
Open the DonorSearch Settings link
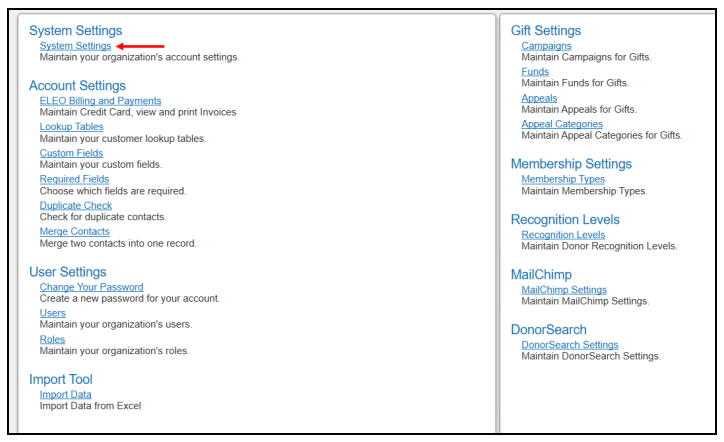(570, 345)
